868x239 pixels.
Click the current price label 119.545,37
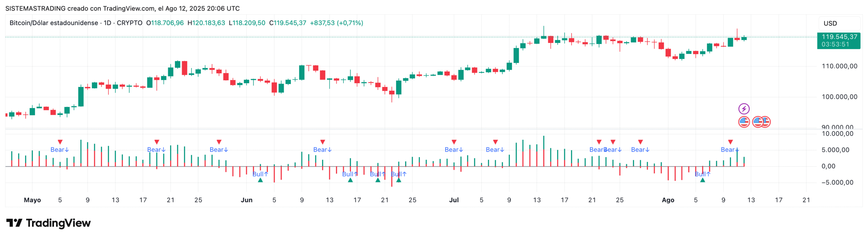[x=839, y=37]
